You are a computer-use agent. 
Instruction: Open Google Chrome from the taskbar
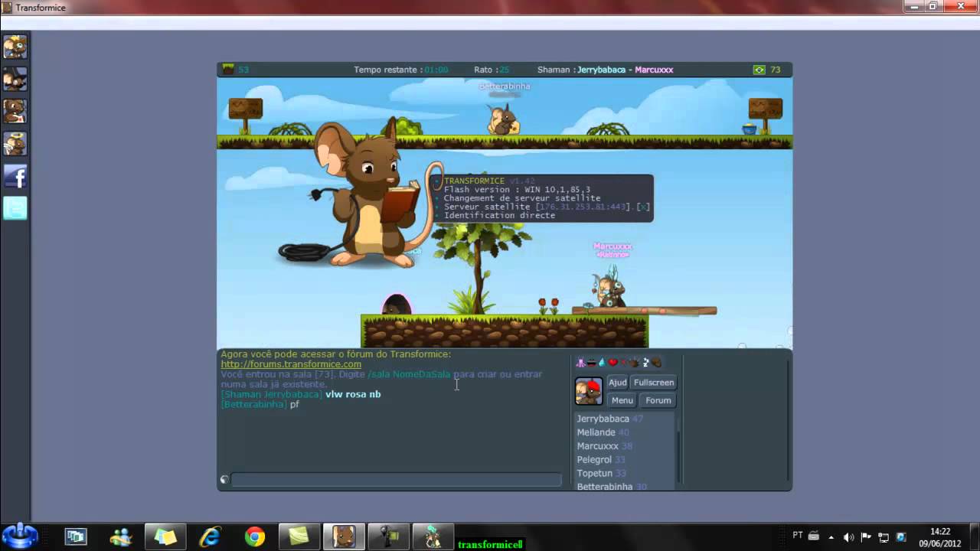pos(255,537)
